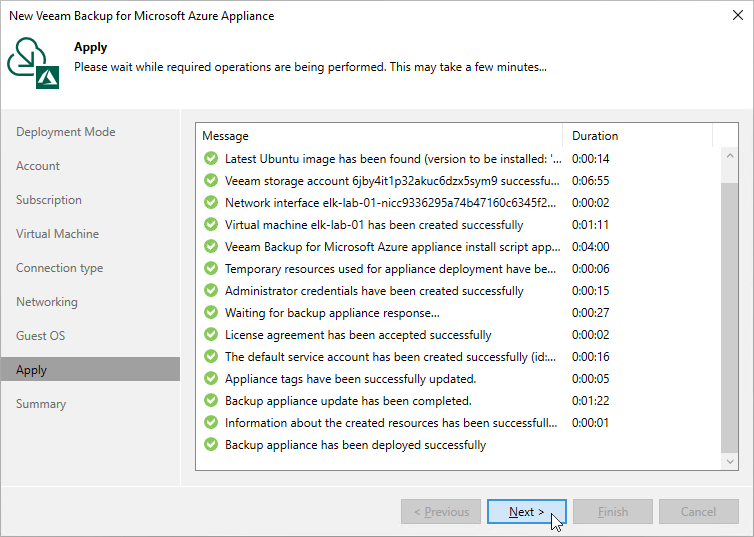The height and width of the screenshot is (537, 754).
Task: Select 'Virtual machine elk-lab-01 has been created successfully'
Action: [x=374, y=225]
